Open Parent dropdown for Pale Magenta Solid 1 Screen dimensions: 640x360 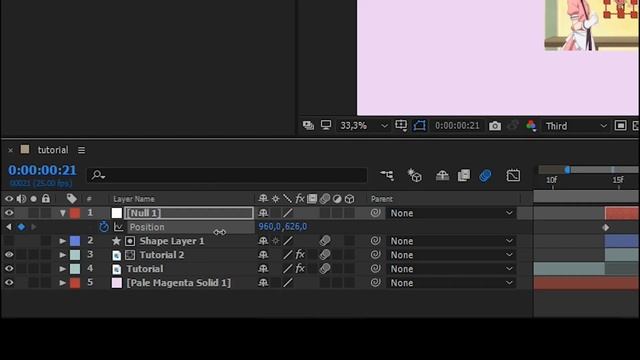pyautogui.click(x=451, y=282)
